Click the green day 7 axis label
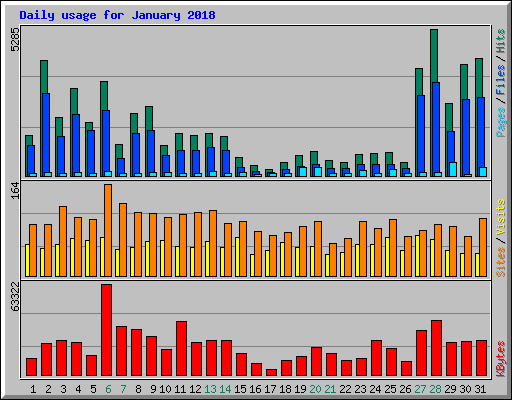This screenshot has width=512, height=400. tap(123, 389)
